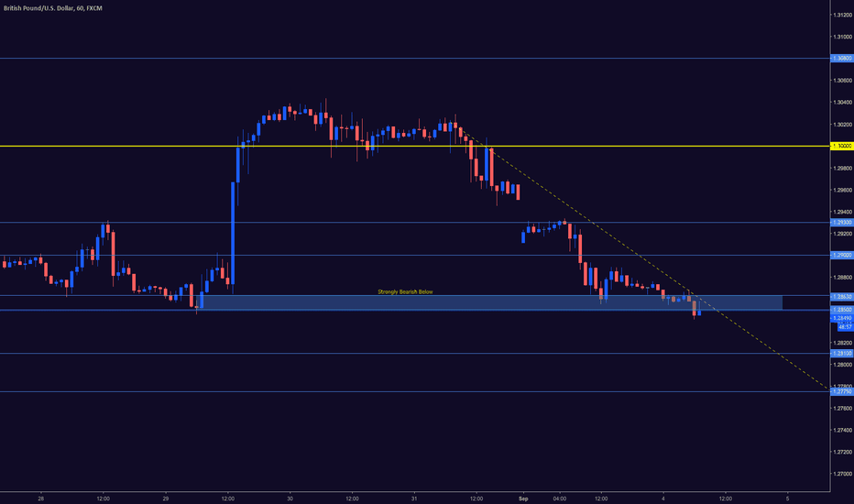Image resolution: width=854 pixels, height=504 pixels.
Task: Click the 1.31200 price scale value
Action: (842, 15)
